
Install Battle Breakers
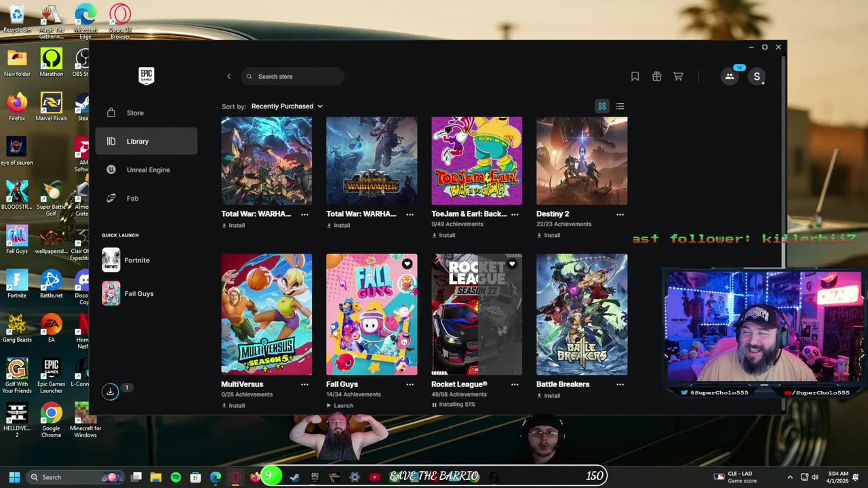(x=549, y=396)
